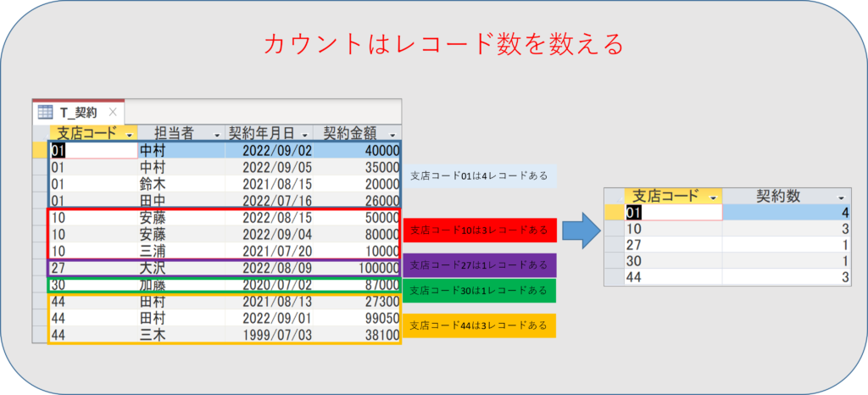Select the 契約数 column header
Screen dimensions: 868x395
click(x=787, y=196)
